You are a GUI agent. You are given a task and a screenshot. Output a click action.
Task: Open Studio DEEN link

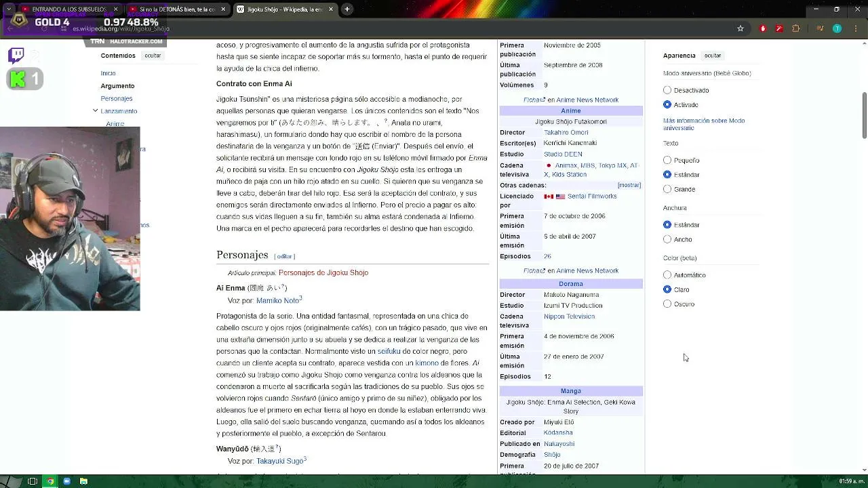point(563,155)
